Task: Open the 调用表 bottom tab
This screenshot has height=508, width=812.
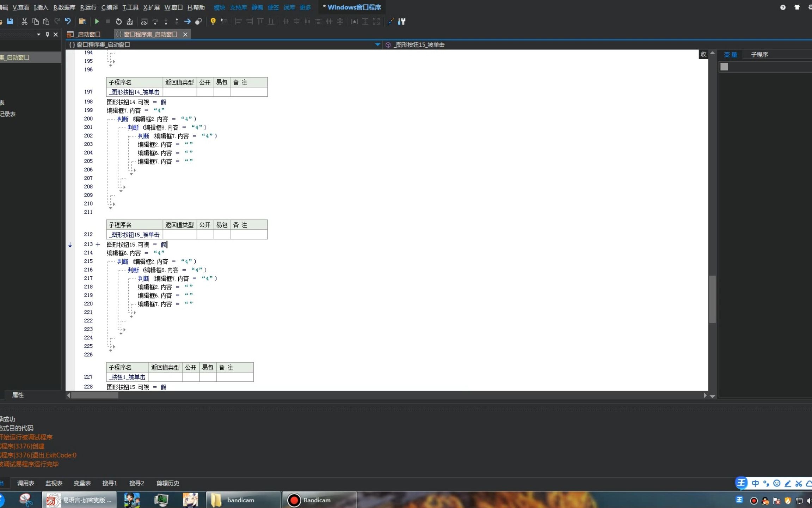Action: tap(26, 483)
